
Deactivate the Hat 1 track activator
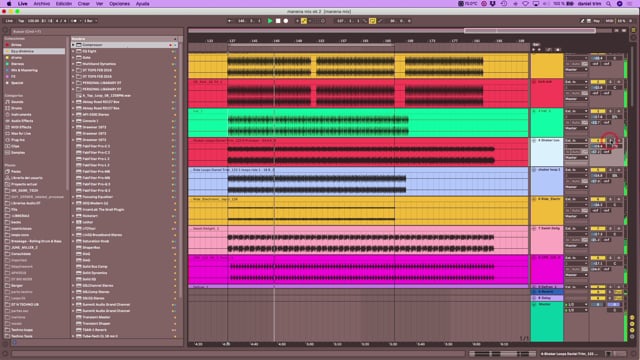click(x=598, y=111)
